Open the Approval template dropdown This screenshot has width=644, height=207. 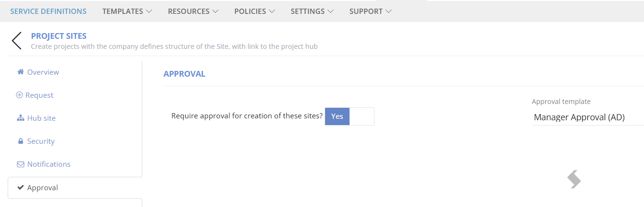tap(588, 117)
